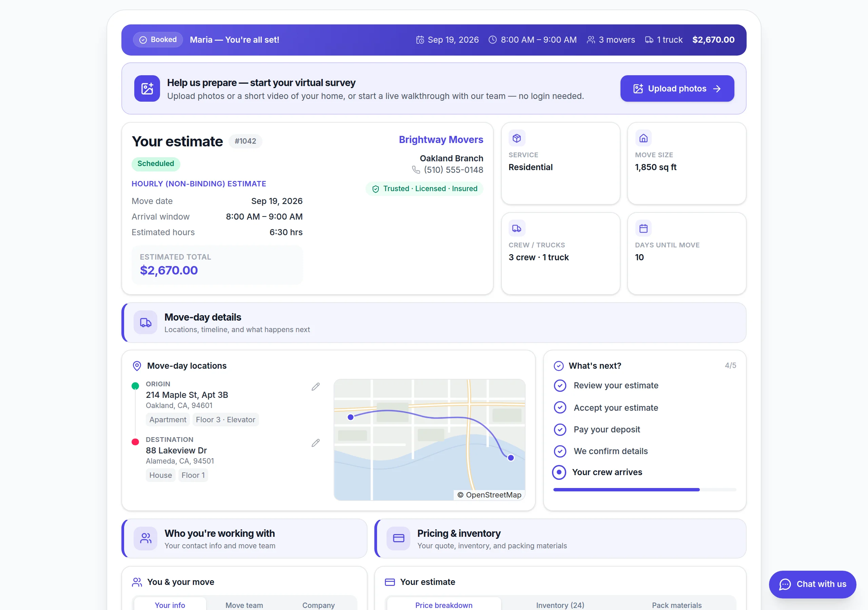Click the edit pencil for the Destination address
The image size is (868, 610).
316,443
